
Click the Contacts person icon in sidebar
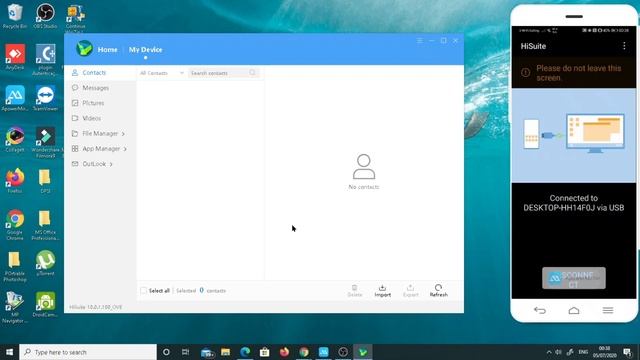click(75, 73)
